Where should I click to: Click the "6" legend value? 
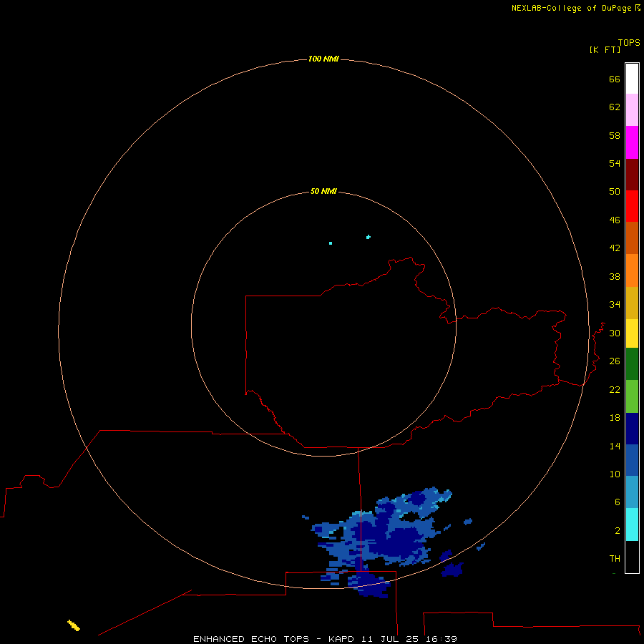click(618, 502)
